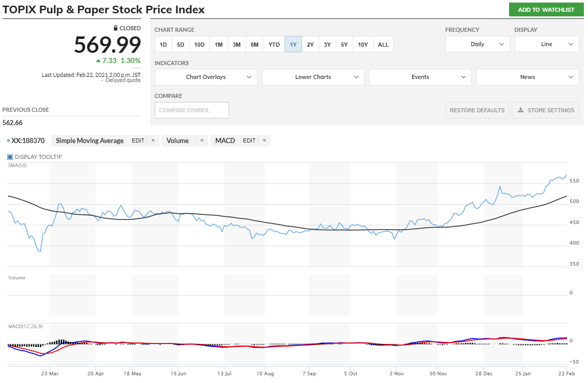Click the lock icon next to Closed
This screenshot has height=383, width=588.
(116, 28)
